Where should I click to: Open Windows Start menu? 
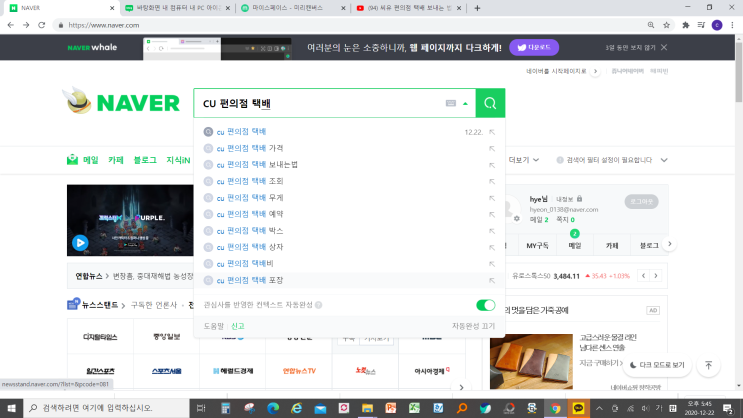pos(11,408)
